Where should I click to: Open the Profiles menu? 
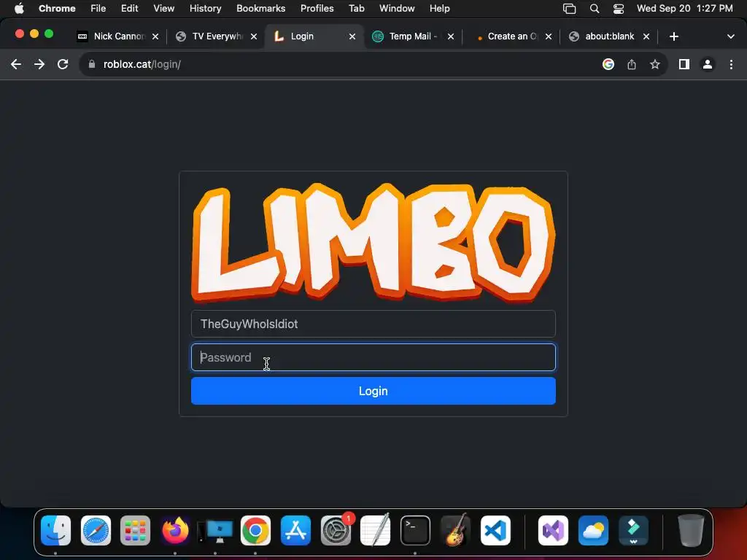coord(317,8)
